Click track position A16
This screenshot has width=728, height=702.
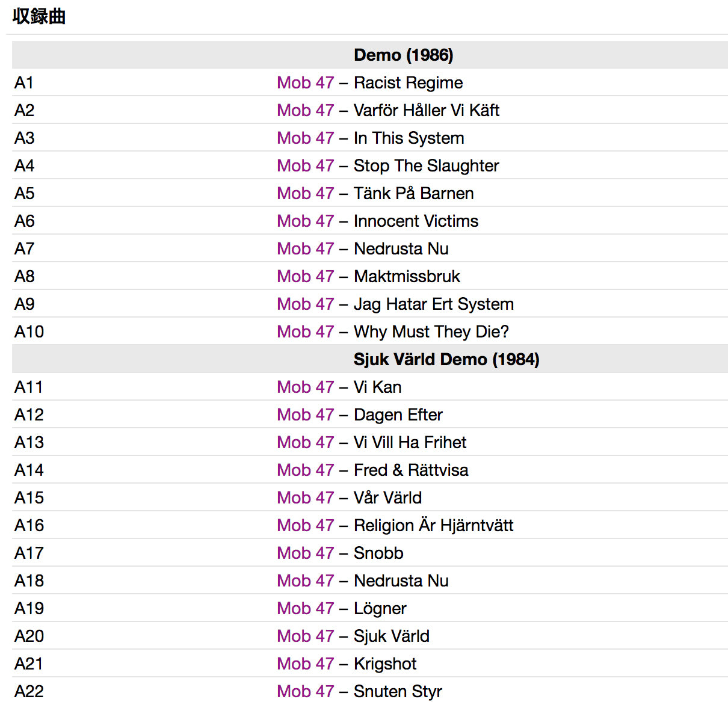click(29, 525)
